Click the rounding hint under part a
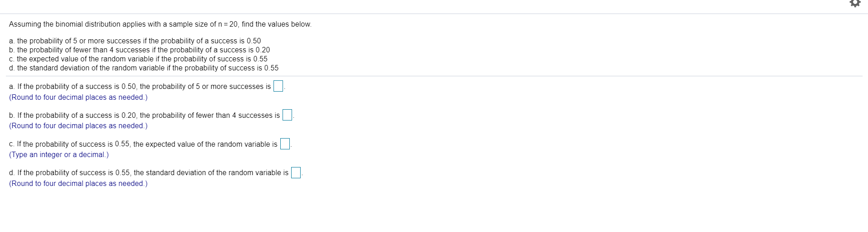 (78, 97)
